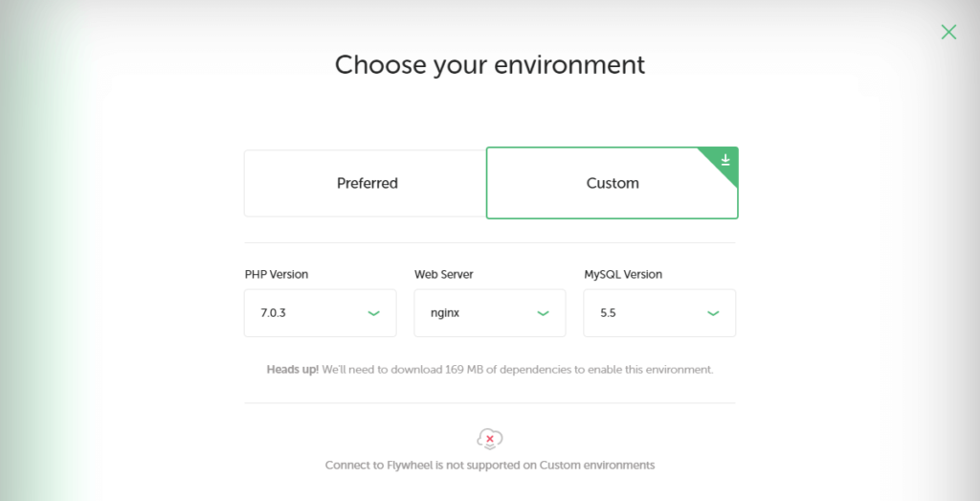Screen dimensions: 980x501
Task: Click the PHP Version label
Action: pyautogui.click(x=277, y=274)
